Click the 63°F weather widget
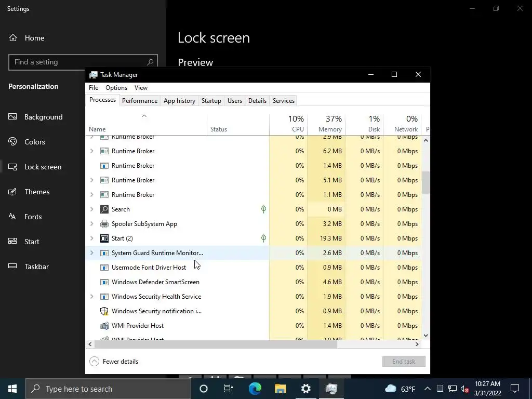The width and height of the screenshot is (532, 399). point(401,389)
